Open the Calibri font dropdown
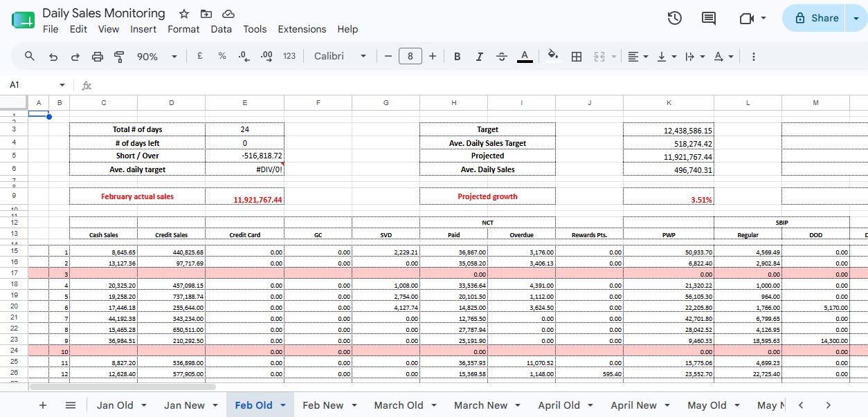This screenshot has height=417, width=868. click(340, 57)
